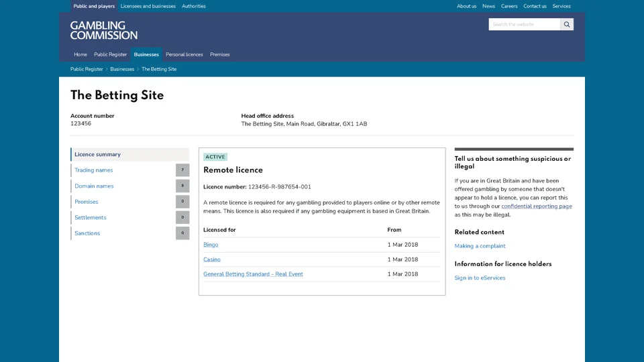The image size is (644, 362).
Task: Click Businesses breadcrumb link
Action: tap(122, 69)
